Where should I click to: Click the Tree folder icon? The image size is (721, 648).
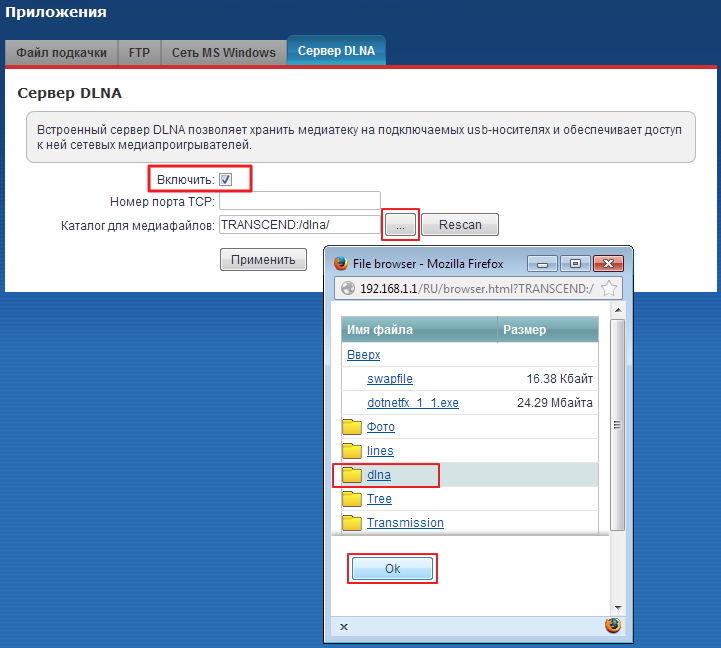click(352, 499)
